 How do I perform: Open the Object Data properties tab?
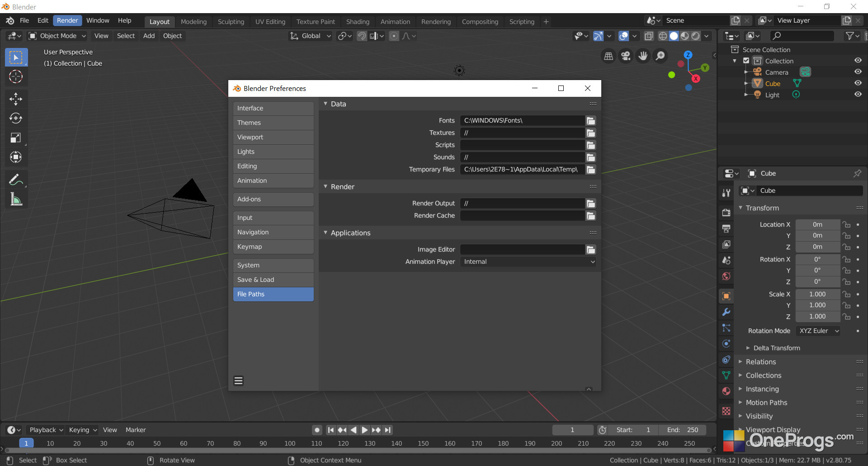[726, 376]
